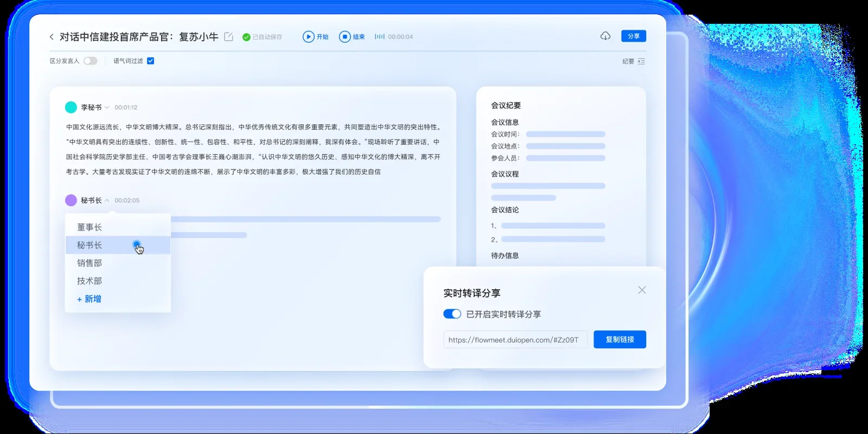Collapse the speaker dropdown arrow beside 秘书长 name
The height and width of the screenshot is (434, 868).
pyautogui.click(x=107, y=200)
